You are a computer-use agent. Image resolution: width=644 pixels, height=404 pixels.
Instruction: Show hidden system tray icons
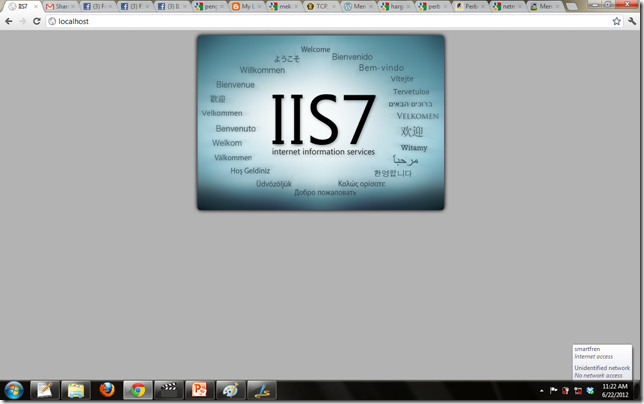[542, 391]
